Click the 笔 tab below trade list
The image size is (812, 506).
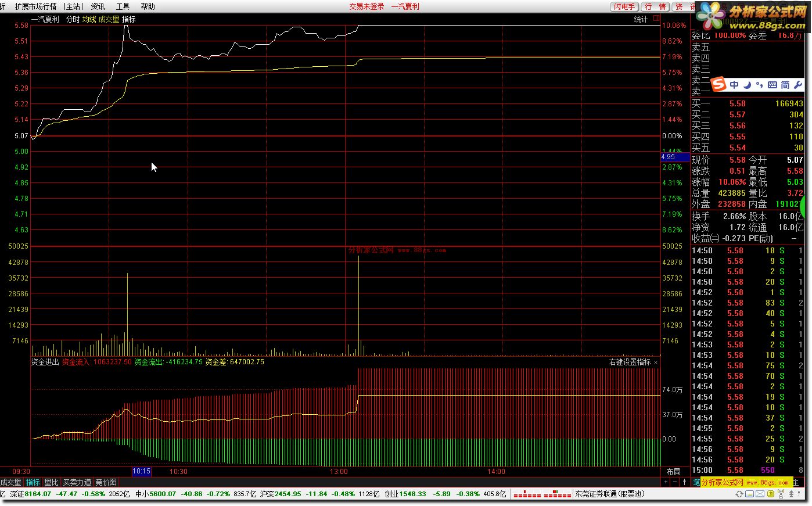pyautogui.click(x=696, y=482)
